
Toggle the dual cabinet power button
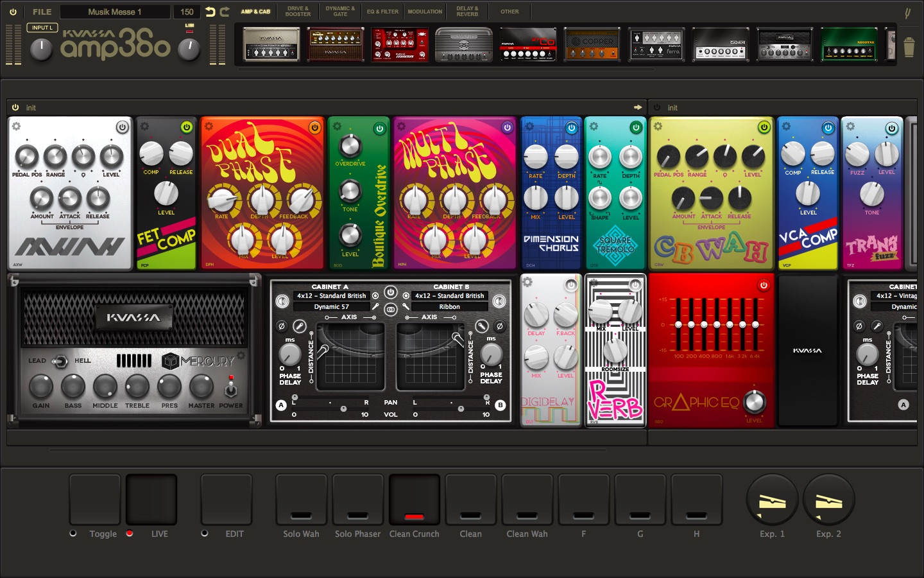[x=391, y=292]
